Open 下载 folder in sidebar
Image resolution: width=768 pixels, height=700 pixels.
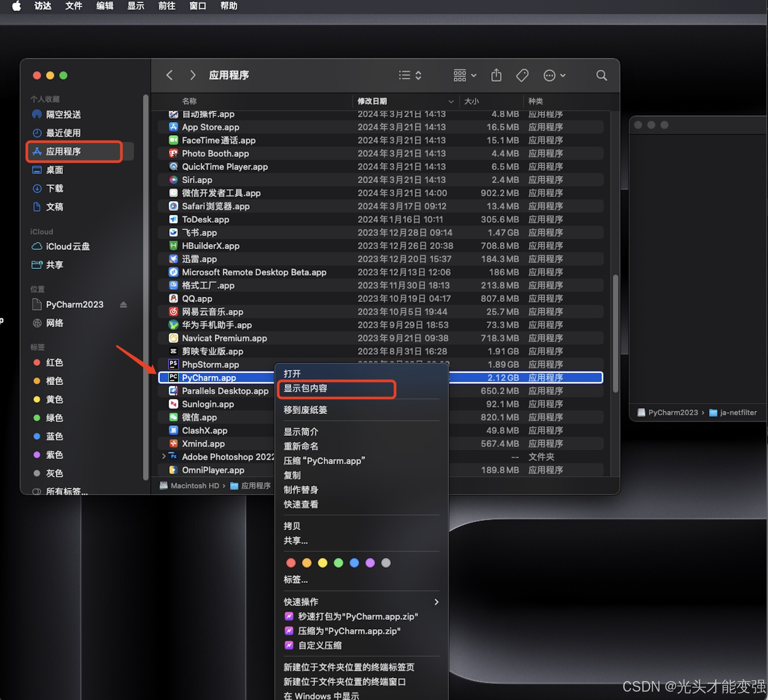point(48,188)
